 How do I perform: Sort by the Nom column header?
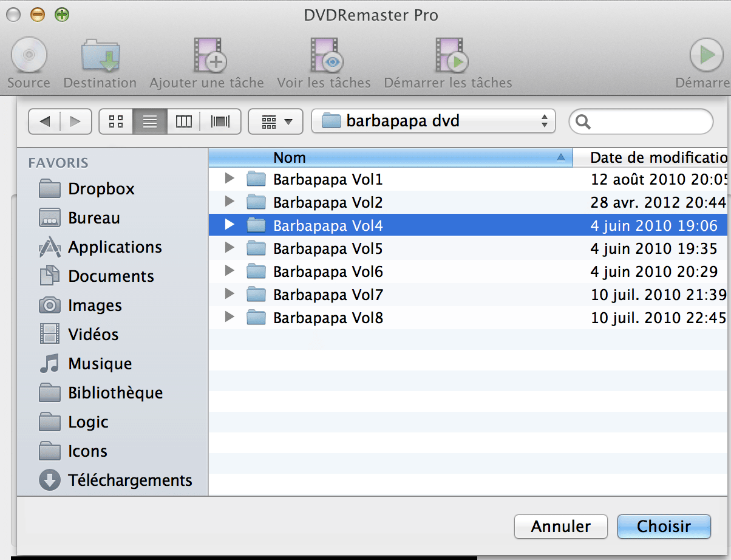pos(290,157)
